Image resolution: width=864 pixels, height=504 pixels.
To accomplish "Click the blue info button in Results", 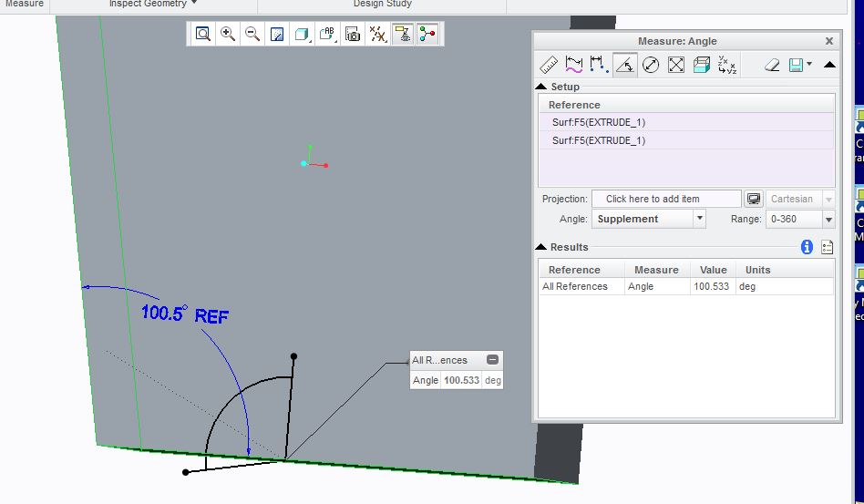I will (x=806, y=247).
